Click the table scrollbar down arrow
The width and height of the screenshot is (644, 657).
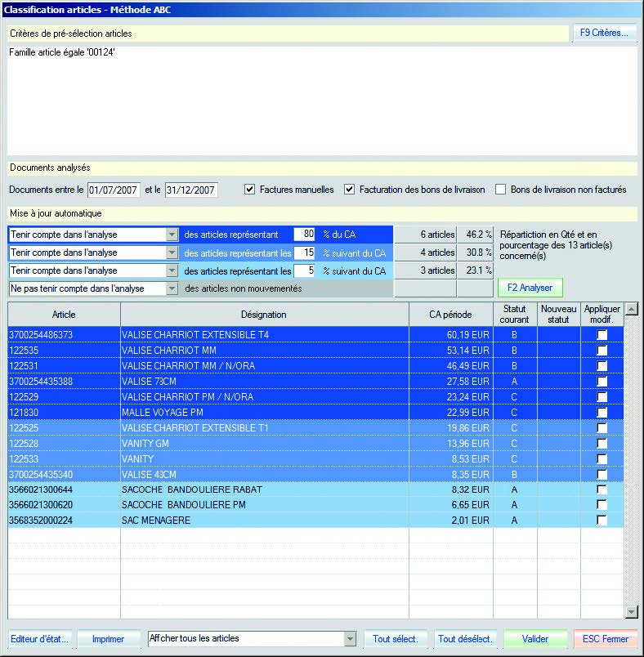[x=631, y=611]
